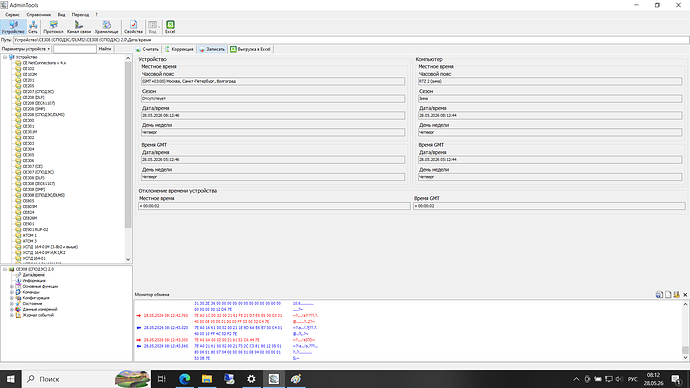Screen dimensions: 690x388
Task: Click the Вид layout toolbar icon
Action: (153, 27)
